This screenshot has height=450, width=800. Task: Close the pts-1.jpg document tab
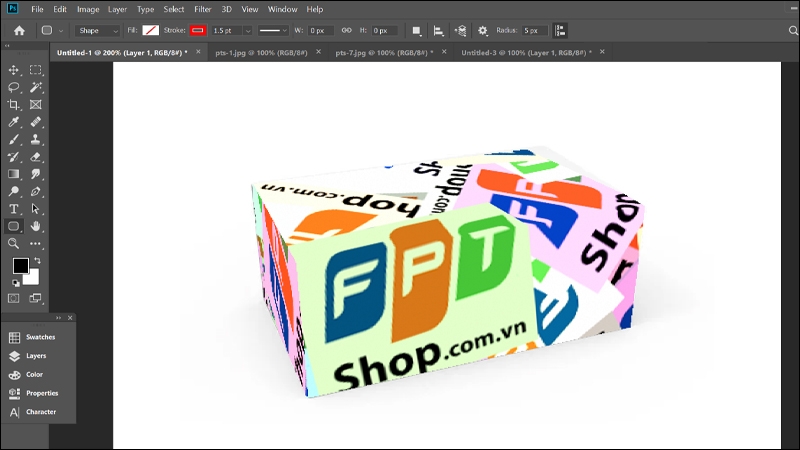click(318, 52)
